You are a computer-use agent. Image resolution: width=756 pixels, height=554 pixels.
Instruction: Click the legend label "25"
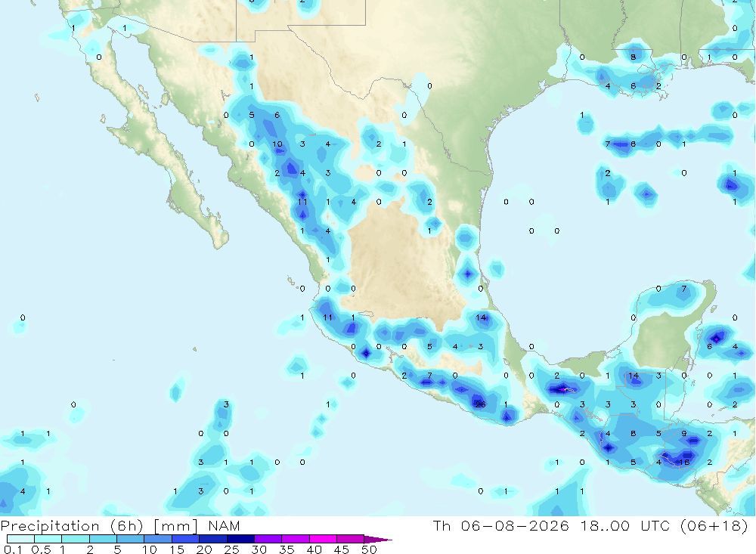coord(232,549)
